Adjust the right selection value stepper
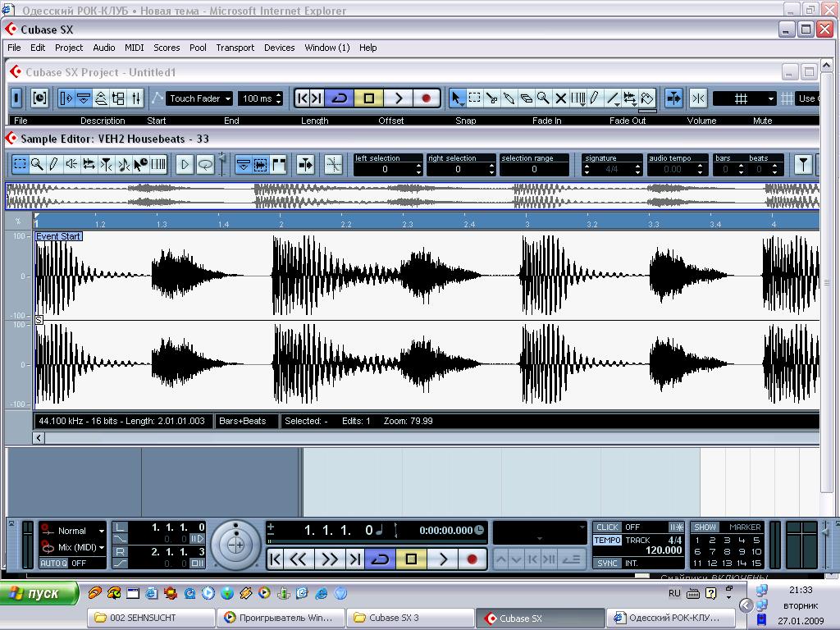Viewport: 840px width, 630px height. pos(491,169)
